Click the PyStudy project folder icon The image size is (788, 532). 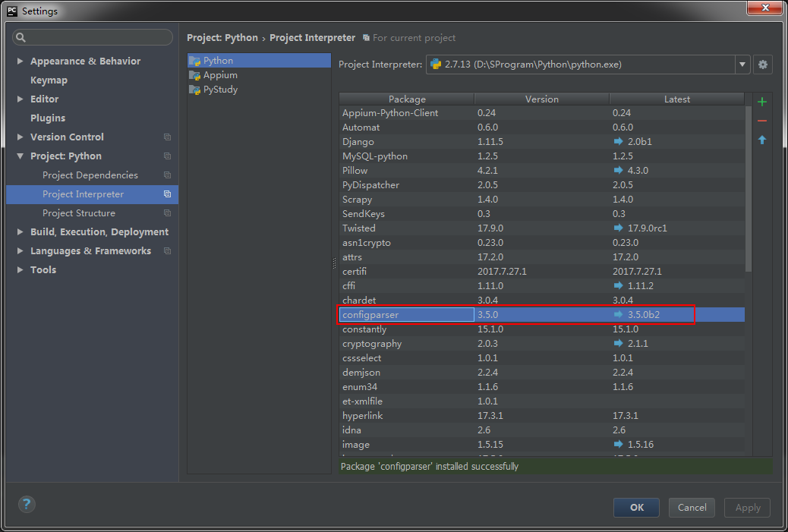pyautogui.click(x=194, y=90)
